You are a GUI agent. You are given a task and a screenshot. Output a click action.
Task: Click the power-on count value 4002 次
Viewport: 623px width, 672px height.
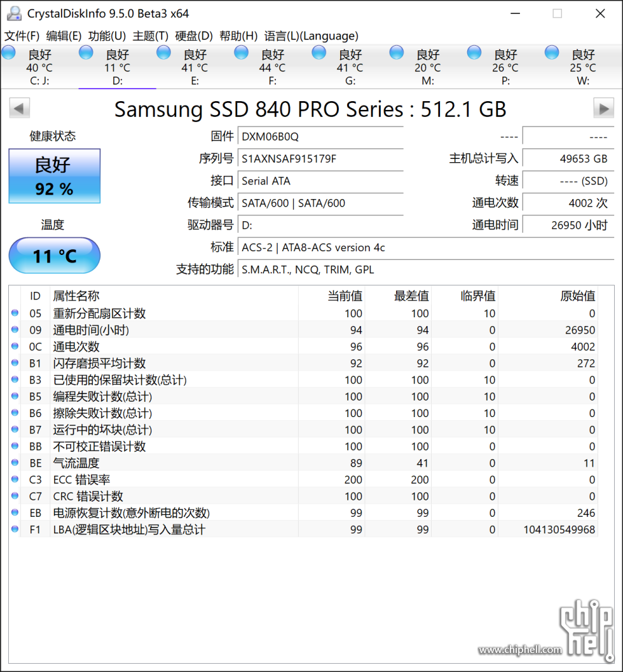[568, 203]
